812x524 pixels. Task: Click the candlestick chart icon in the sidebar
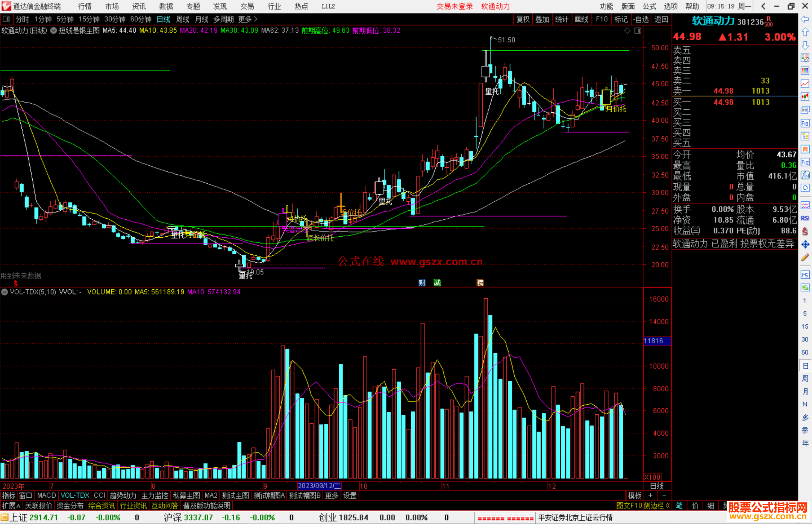(805, 97)
